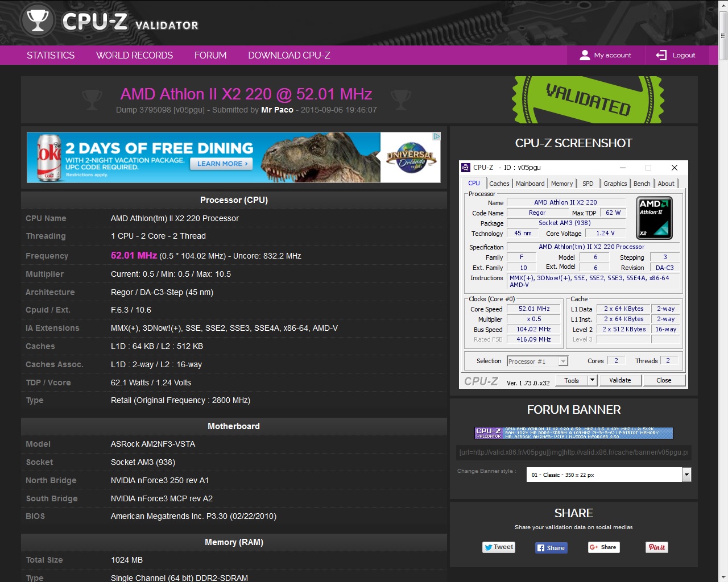Click the Universal Orlando logo in the ad

pyautogui.click(x=411, y=157)
